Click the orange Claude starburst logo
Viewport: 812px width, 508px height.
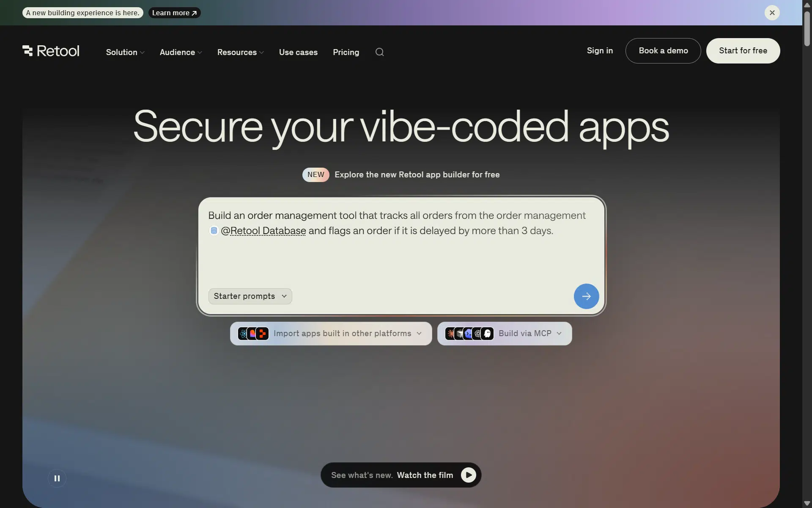point(450,334)
